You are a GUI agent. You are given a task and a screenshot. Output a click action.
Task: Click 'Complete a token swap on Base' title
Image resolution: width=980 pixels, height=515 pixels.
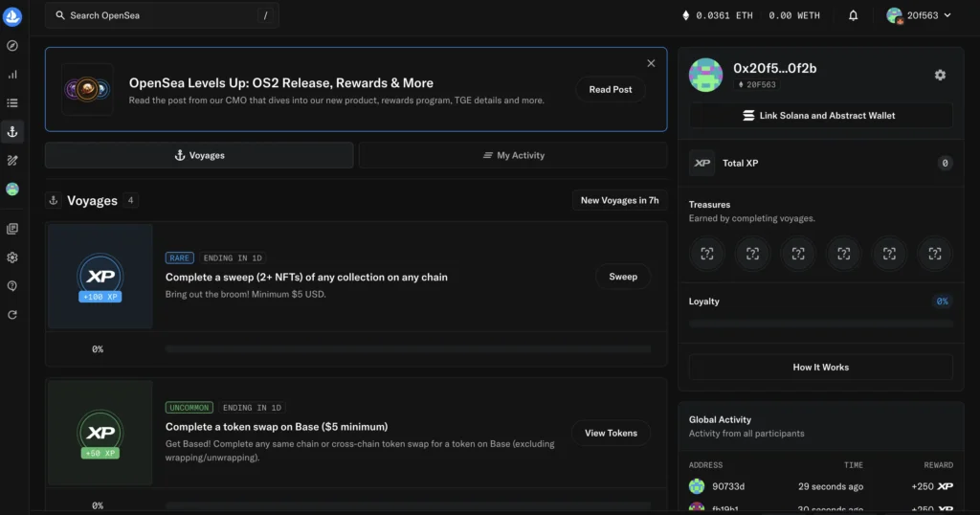[x=277, y=427]
